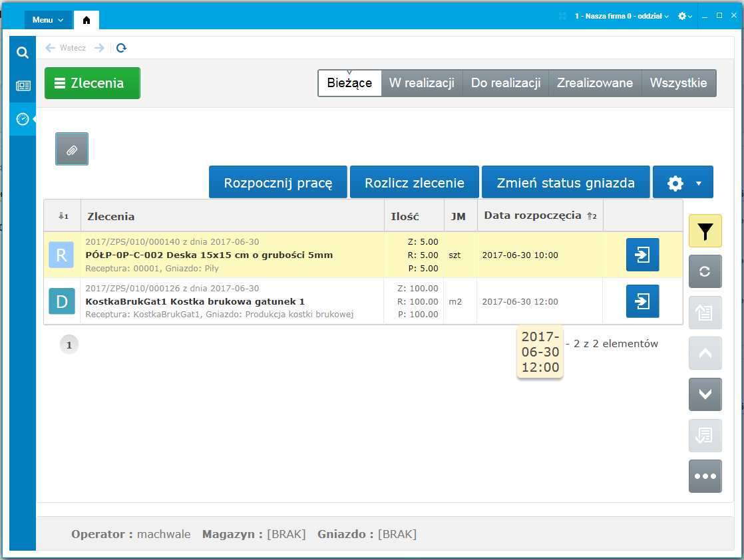The height and width of the screenshot is (560, 744).
Task: Click the forward navigation arrow
Action: pyautogui.click(x=99, y=48)
